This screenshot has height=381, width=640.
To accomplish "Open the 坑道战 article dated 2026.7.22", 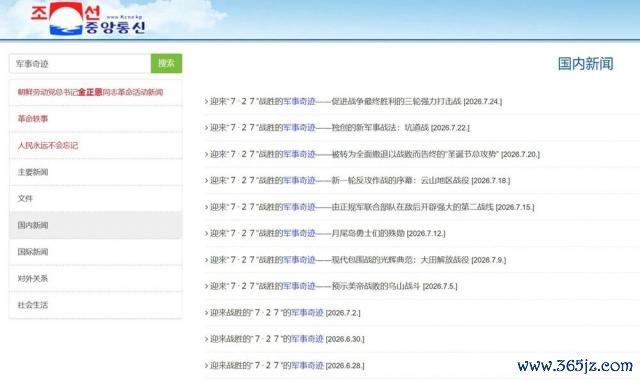I will 339,128.
